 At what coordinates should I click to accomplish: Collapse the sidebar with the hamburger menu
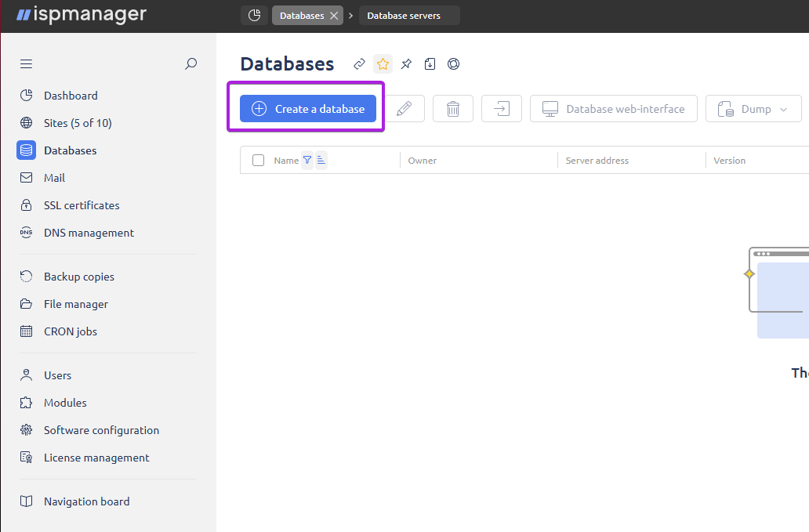click(26, 63)
